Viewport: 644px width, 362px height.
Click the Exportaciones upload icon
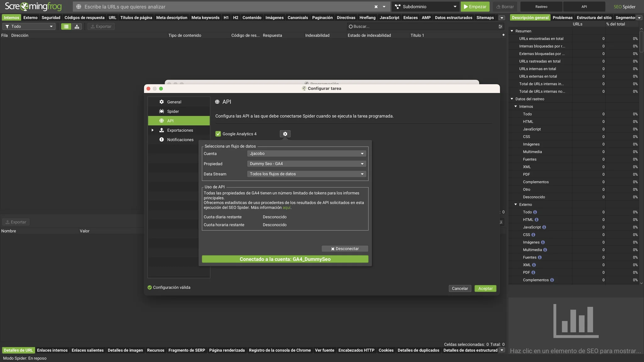tap(162, 130)
